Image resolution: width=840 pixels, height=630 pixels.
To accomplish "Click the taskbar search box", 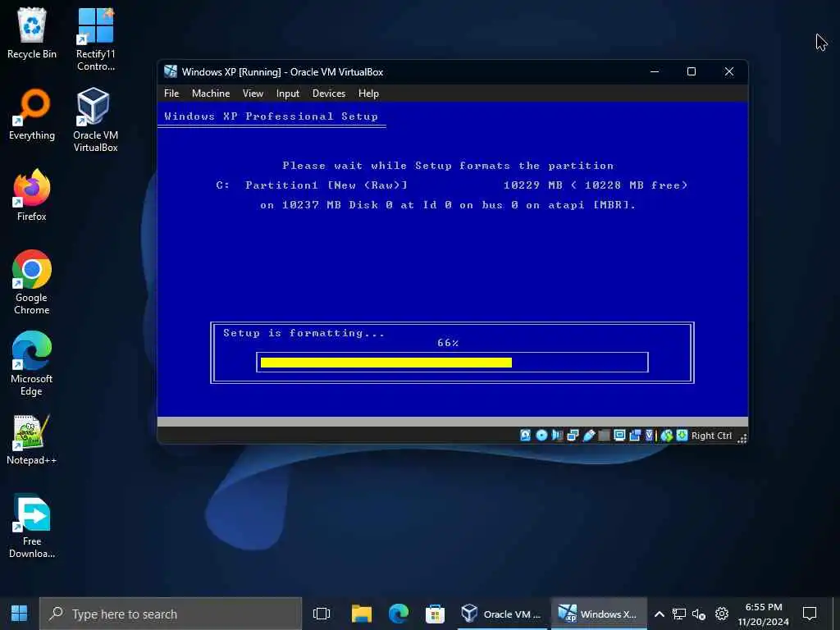I will (x=171, y=614).
